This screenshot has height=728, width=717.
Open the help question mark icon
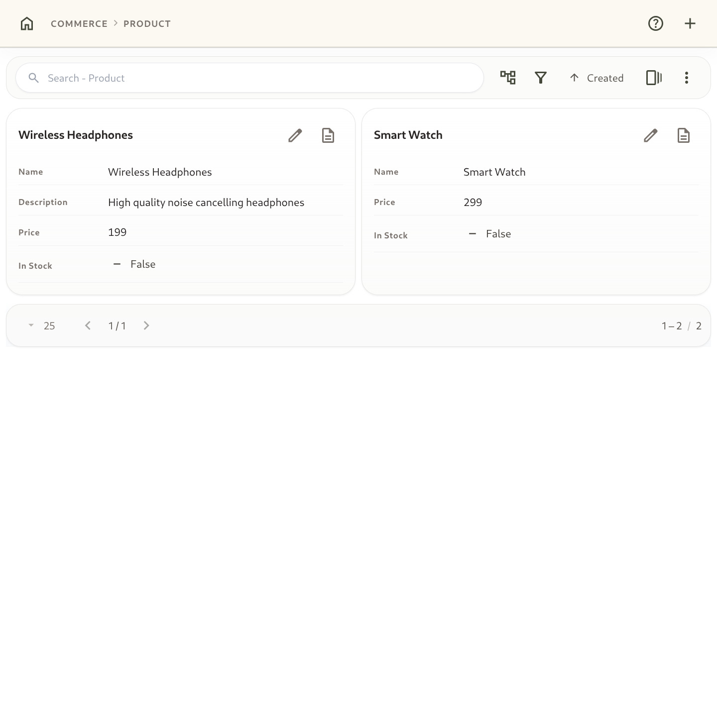point(656,23)
